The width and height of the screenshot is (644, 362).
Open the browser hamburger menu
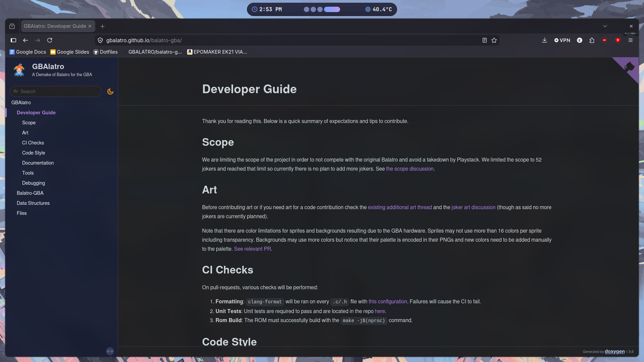pyautogui.click(x=631, y=40)
